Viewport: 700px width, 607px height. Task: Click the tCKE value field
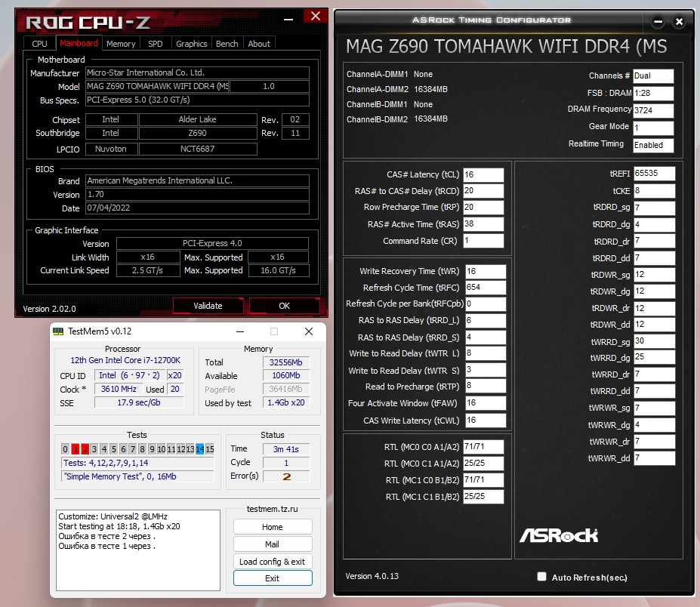tap(654, 190)
